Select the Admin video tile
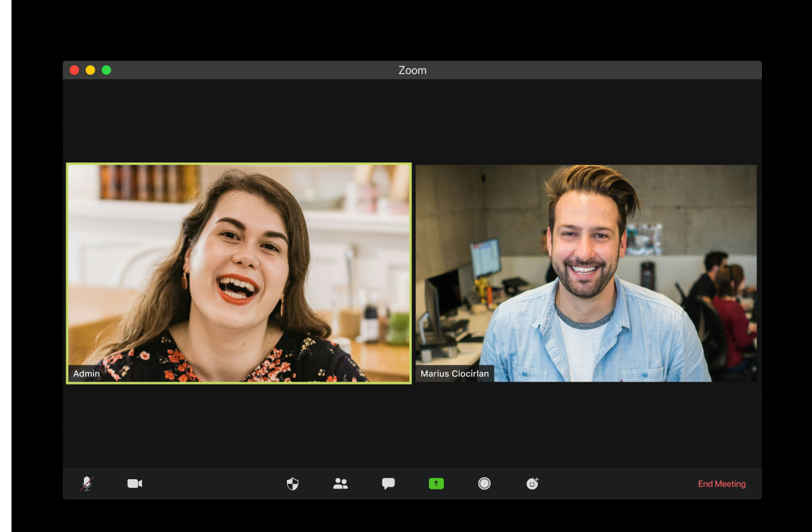The height and width of the screenshot is (532, 812). click(239, 273)
